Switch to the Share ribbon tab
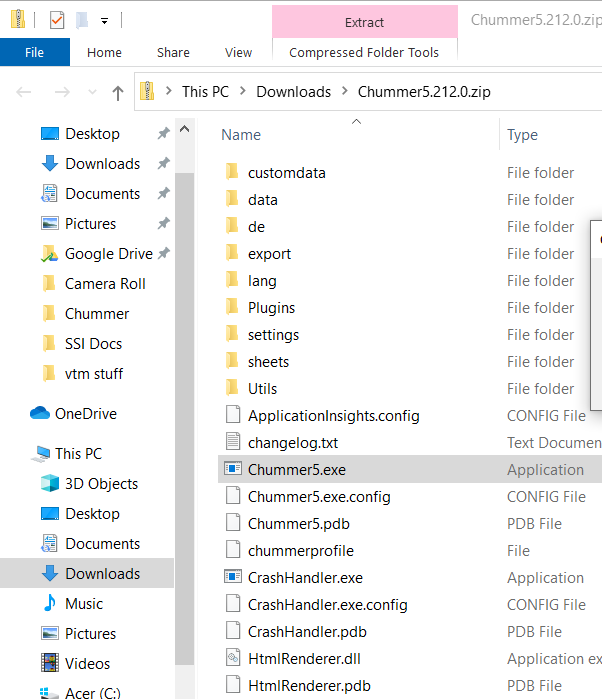 173,52
